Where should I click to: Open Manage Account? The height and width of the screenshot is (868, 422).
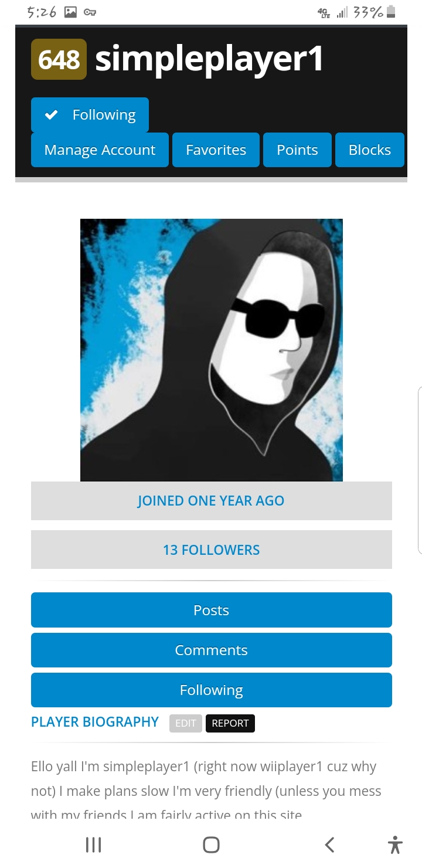(x=100, y=150)
